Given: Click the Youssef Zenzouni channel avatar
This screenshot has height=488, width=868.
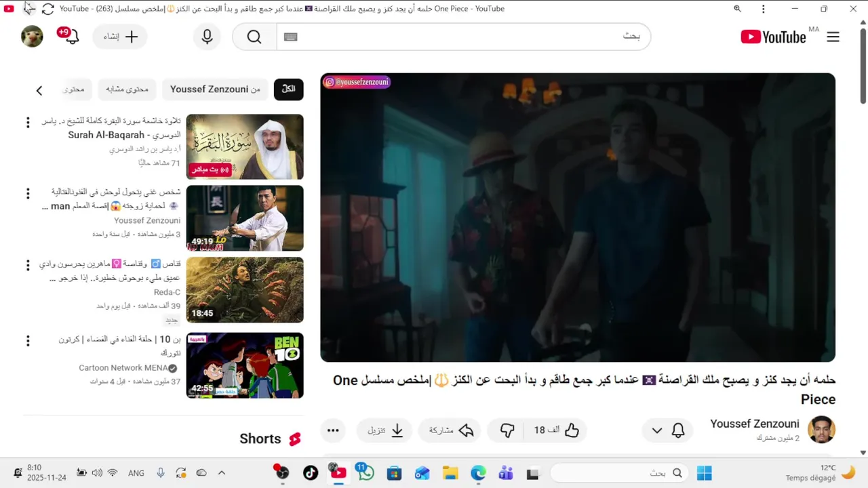Looking at the screenshot, I should (821, 430).
